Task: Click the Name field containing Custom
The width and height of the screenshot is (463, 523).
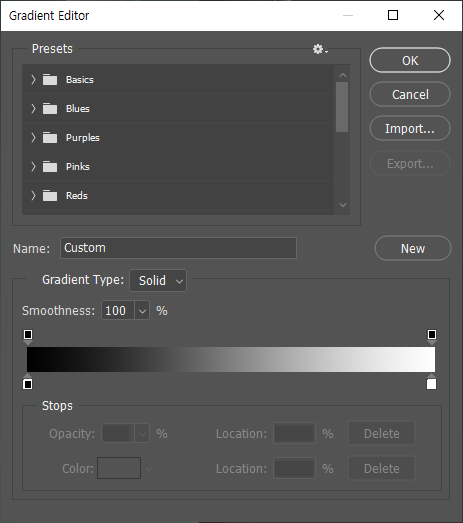Action: (x=178, y=248)
